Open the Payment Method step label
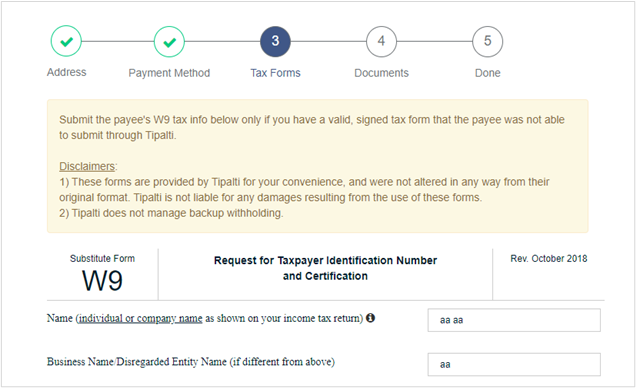 pos(169,73)
